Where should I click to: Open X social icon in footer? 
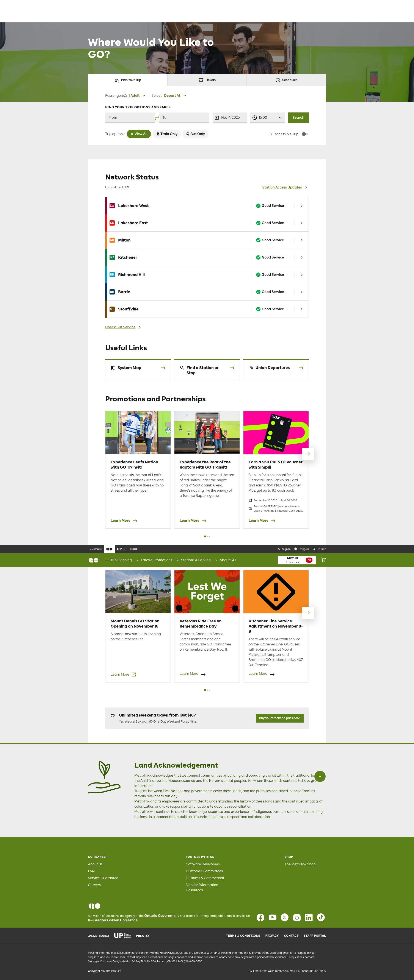click(284, 917)
